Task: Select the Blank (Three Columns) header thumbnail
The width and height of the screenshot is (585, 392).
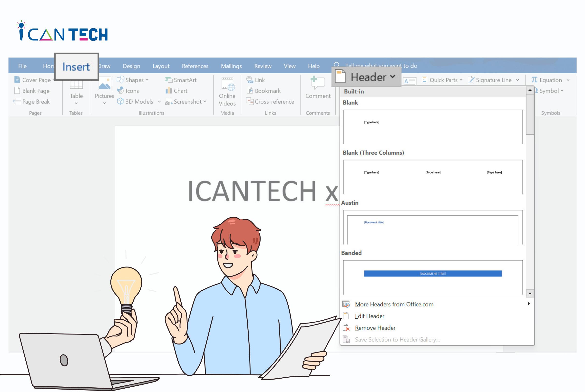Action: [x=432, y=177]
